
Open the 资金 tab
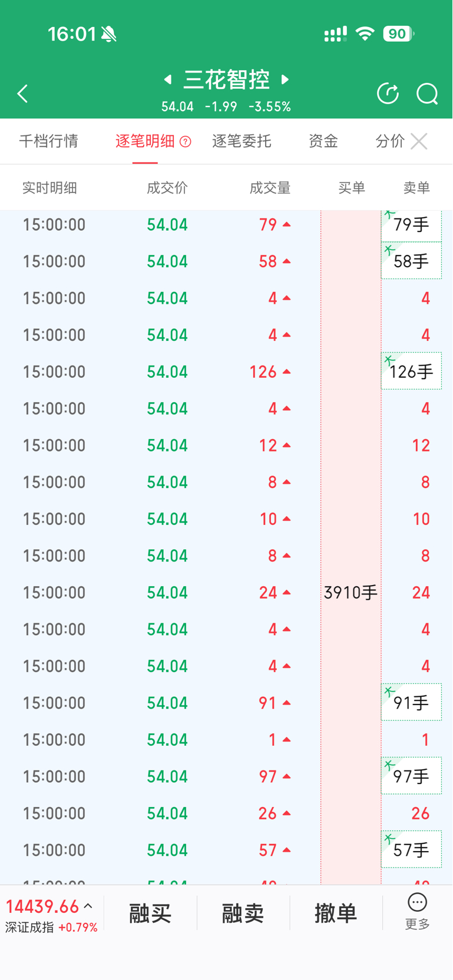pos(323,141)
